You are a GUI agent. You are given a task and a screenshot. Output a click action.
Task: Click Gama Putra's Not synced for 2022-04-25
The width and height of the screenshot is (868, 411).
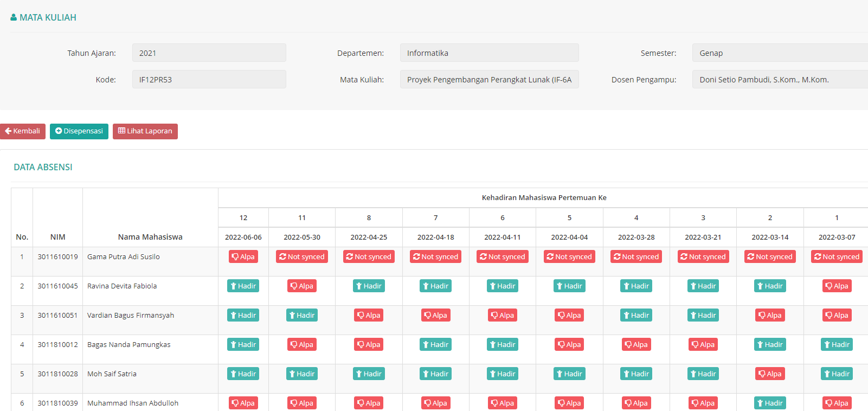point(369,256)
